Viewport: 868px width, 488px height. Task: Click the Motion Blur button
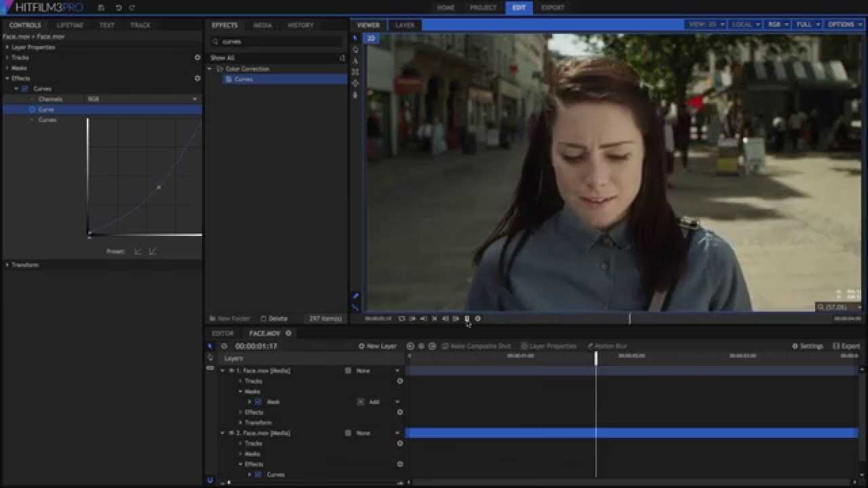coord(607,346)
